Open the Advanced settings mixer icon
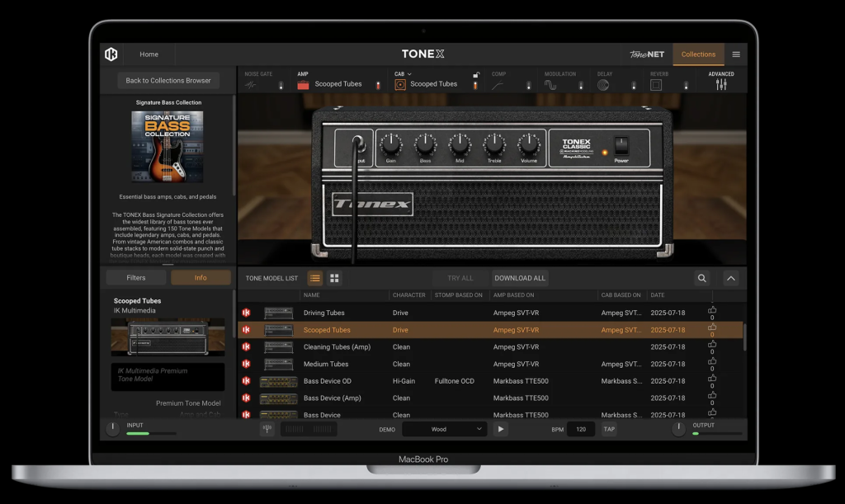Image resolution: width=845 pixels, height=504 pixels. 720,84
